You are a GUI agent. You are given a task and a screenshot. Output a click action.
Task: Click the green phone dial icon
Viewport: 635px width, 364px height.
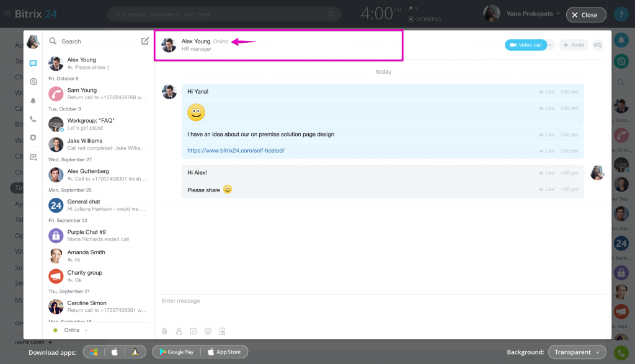pos(621,353)
